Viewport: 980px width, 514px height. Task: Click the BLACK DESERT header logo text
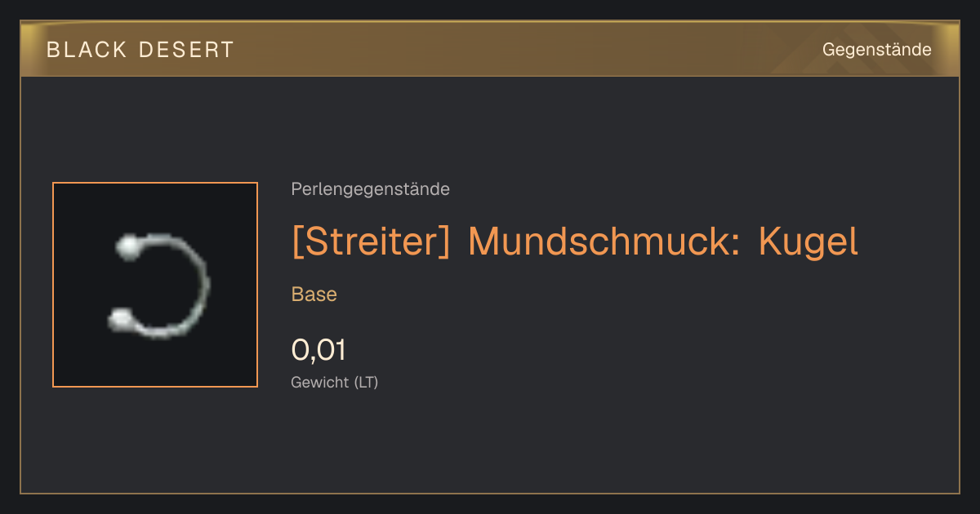pos(140,50)
